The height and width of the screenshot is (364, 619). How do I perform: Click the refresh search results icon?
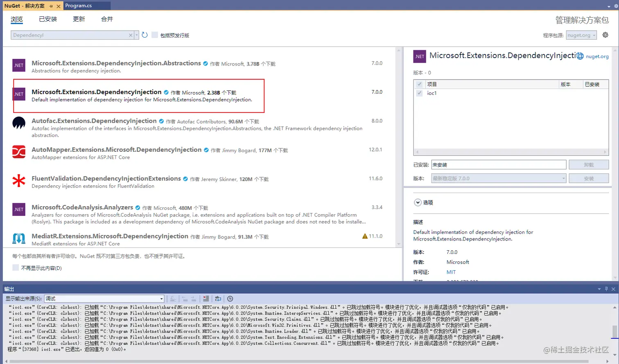point(145,35)
